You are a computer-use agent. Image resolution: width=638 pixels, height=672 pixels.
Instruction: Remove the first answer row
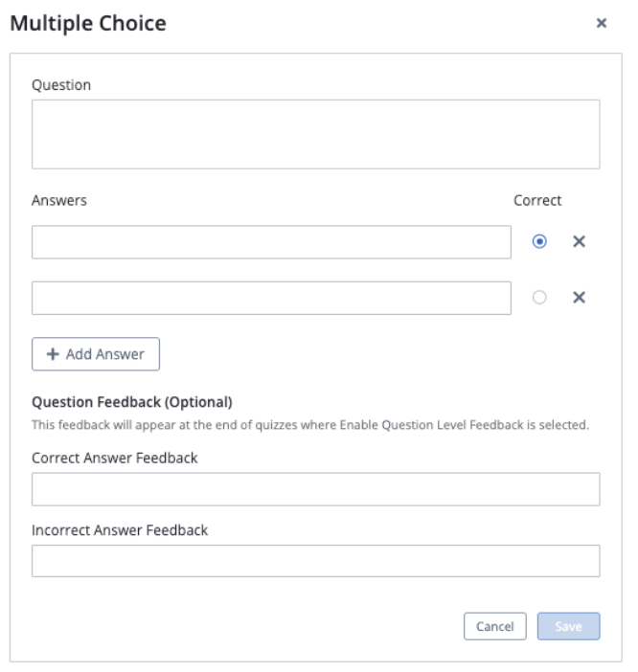point(579,241)
